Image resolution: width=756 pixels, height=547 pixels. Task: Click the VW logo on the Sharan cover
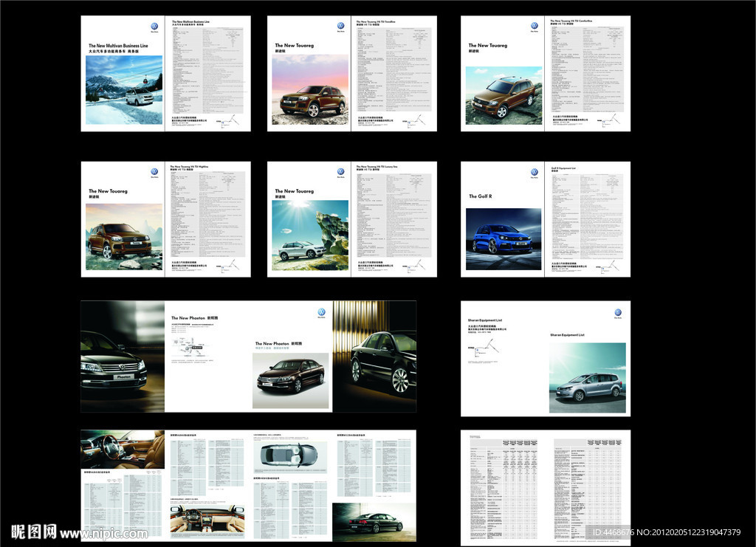pos(618,313)
